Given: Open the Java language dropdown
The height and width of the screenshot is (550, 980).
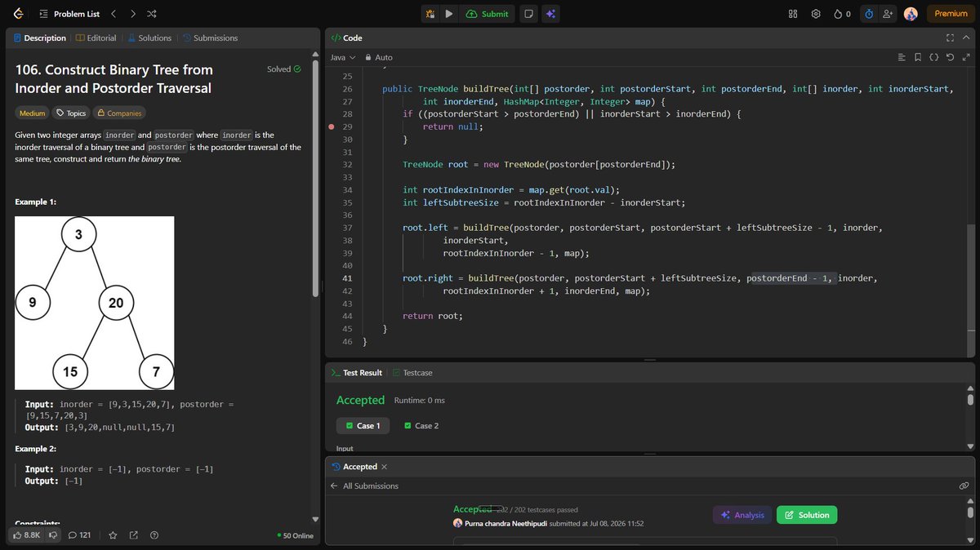Looking at the screenshot, I should click(342, 57).
